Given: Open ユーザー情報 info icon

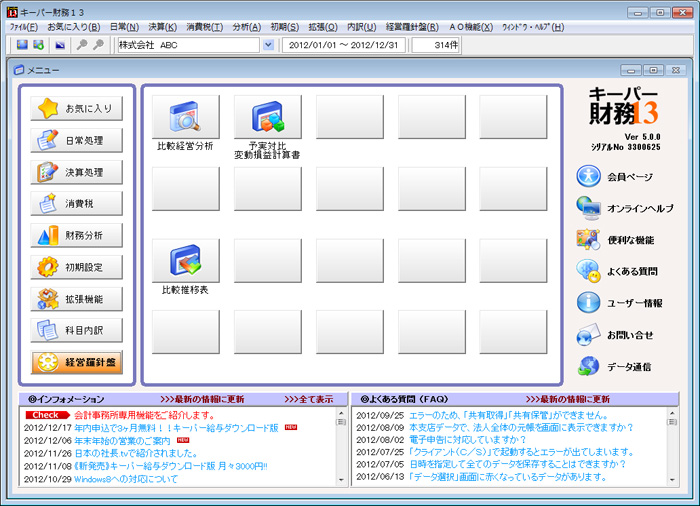Looking at the screenshot, I should [588, 303].
